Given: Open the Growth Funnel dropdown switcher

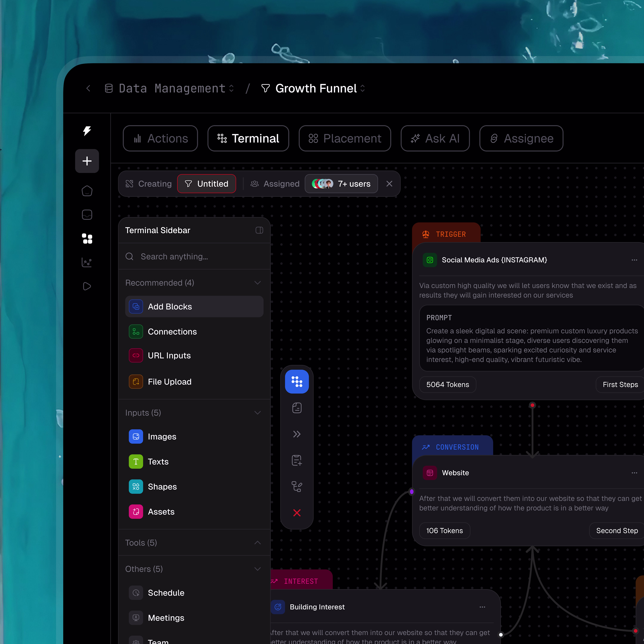Looking at the screenshot, I should point(362,88).
